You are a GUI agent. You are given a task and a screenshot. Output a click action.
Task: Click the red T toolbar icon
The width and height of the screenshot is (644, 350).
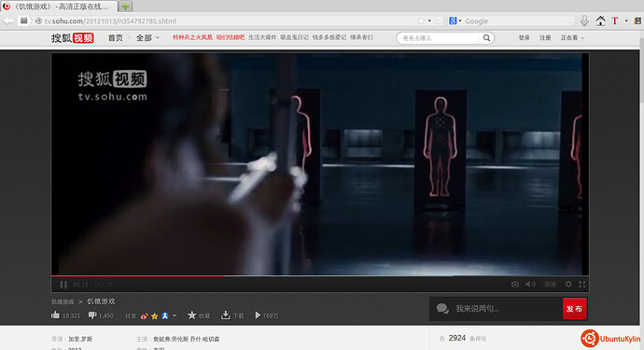point(615,21)
